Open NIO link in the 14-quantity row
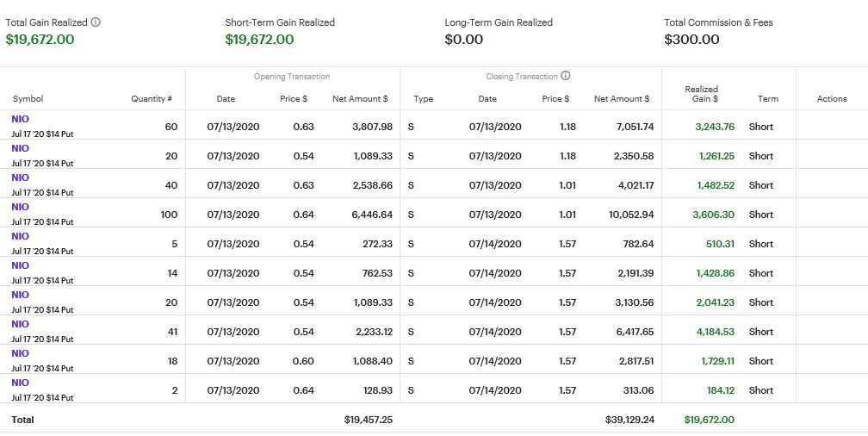 [x=20, y=266]
